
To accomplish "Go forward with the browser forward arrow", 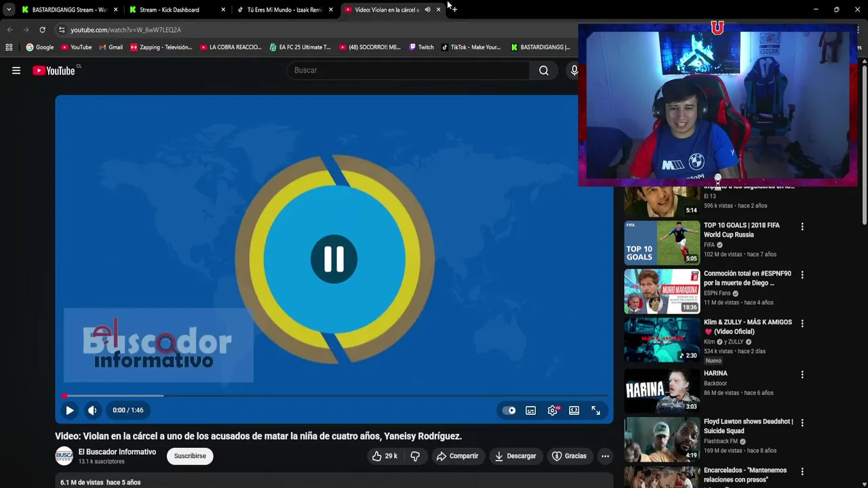I will click(x=26, y=30).
